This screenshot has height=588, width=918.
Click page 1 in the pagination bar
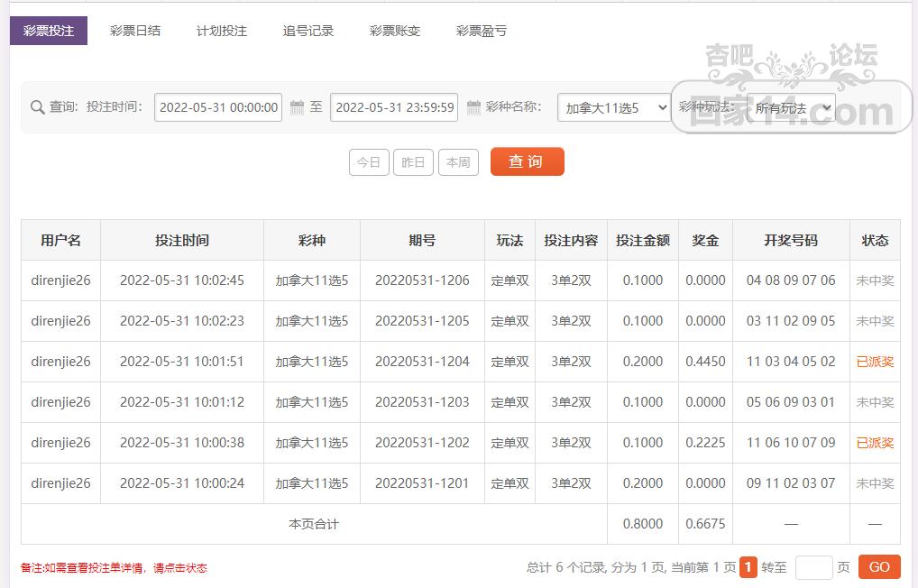(747, 566)
